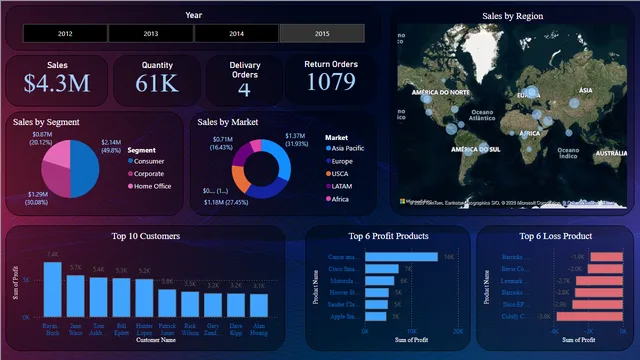Click the $0.71M (16.43%) data label
The image size is (640, 360).
[222, 143]
